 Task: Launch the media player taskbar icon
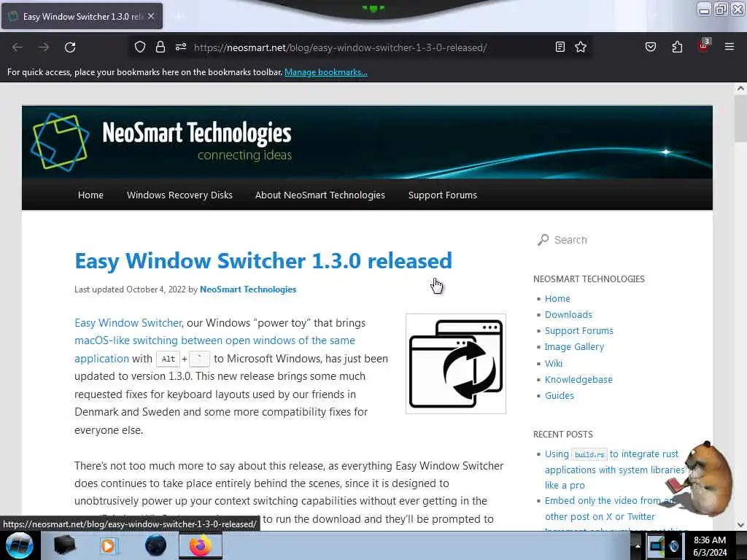109,545
